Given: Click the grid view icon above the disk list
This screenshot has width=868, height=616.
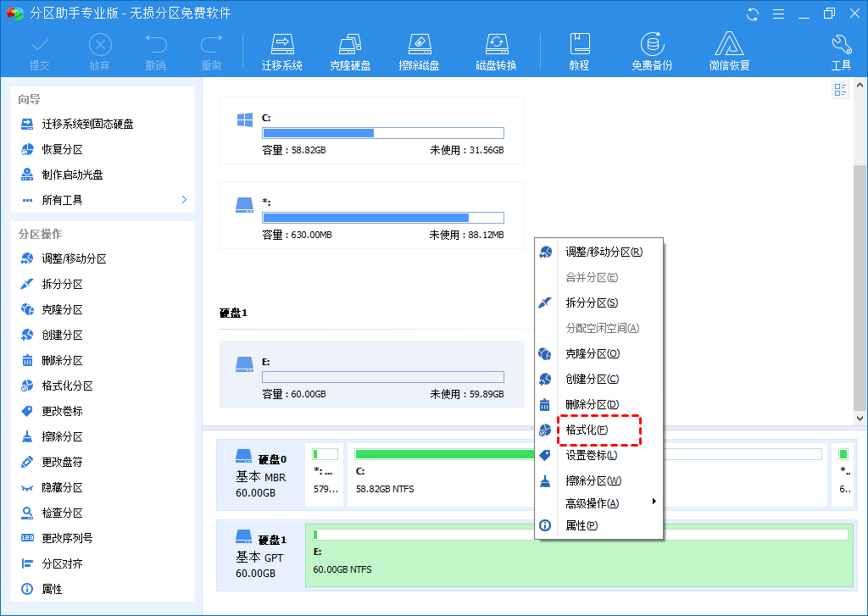Looking at the screenshot, I should (840, 89).
